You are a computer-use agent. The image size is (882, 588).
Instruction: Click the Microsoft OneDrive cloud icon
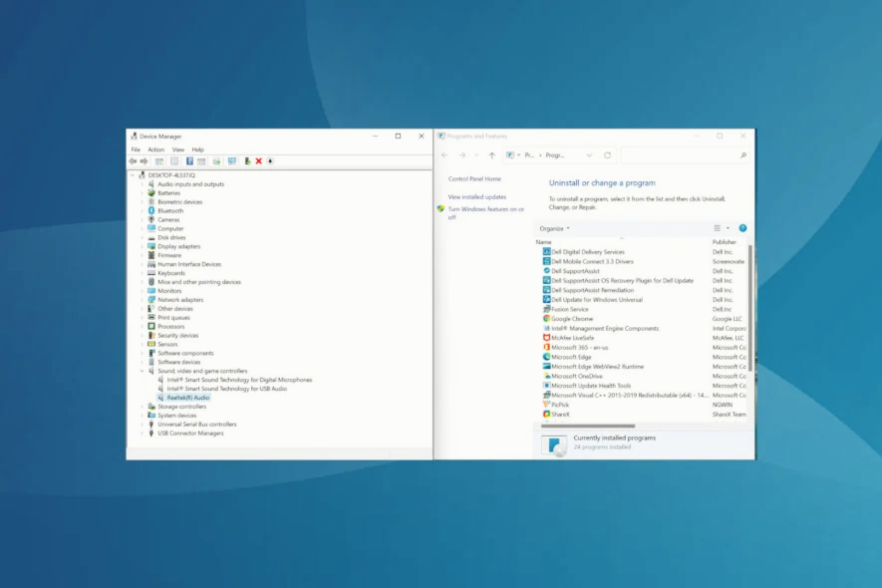click(x=547, y=376)
